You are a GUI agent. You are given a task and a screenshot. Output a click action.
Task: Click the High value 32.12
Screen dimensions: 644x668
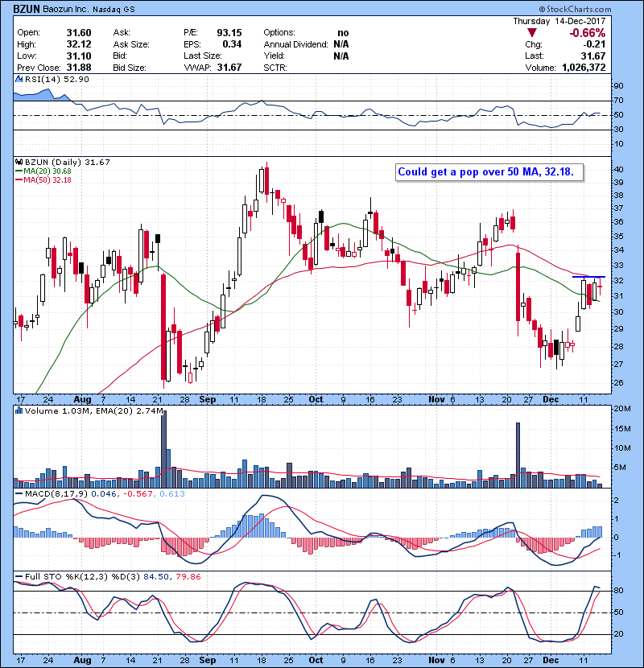[79, 44]
